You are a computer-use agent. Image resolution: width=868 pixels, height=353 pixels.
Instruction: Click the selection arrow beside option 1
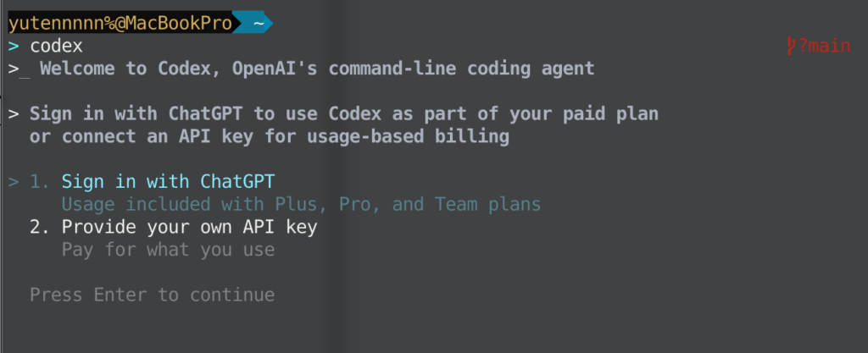[14, 182]
